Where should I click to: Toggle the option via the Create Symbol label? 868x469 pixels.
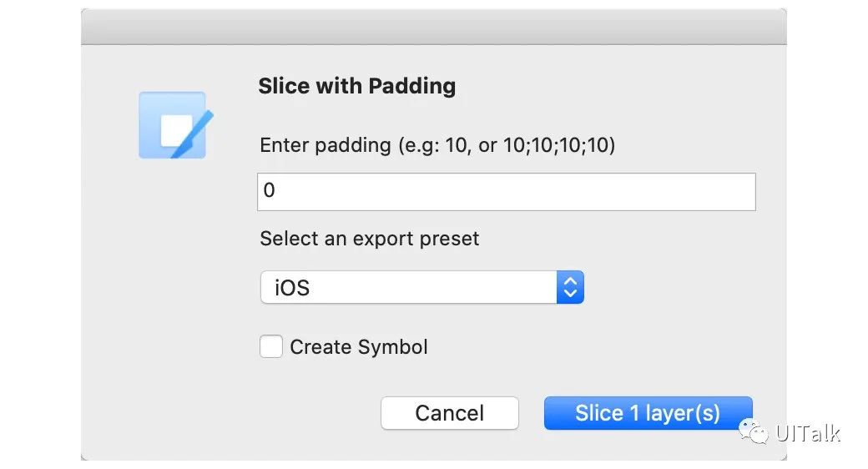click(359, 347)
